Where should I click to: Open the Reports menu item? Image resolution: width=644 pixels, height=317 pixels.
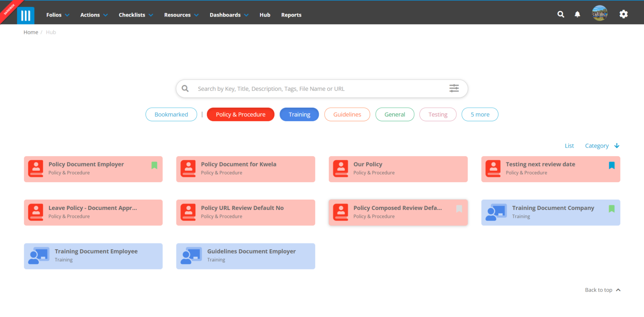[291, 15]
